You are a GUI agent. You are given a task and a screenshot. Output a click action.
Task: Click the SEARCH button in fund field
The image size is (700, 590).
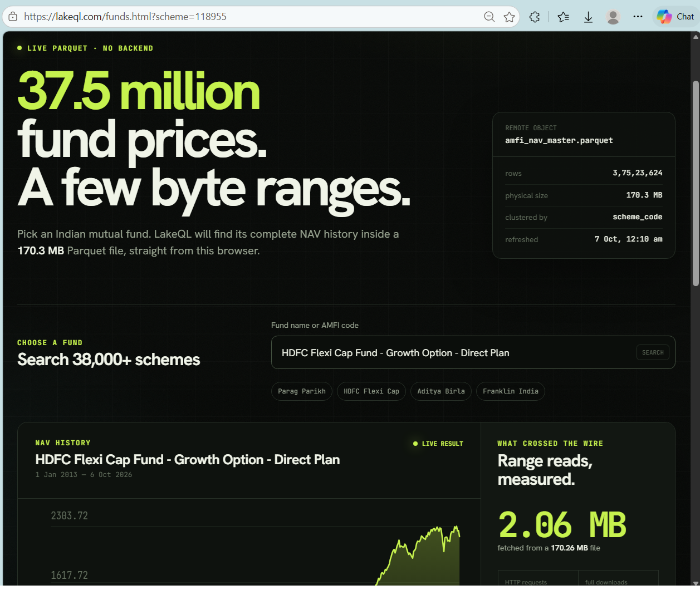(x=653, y=352)
